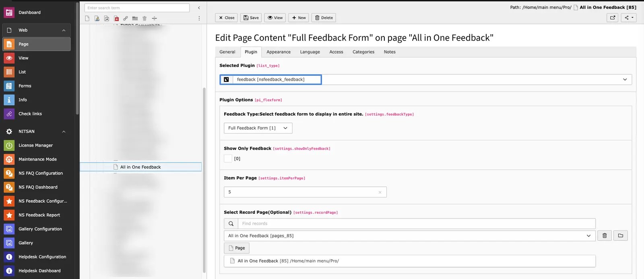The height and width of the screenshot is (279, 644).
Task: Click the page tree vertical scrollbar
Action: tap(204, 179)
